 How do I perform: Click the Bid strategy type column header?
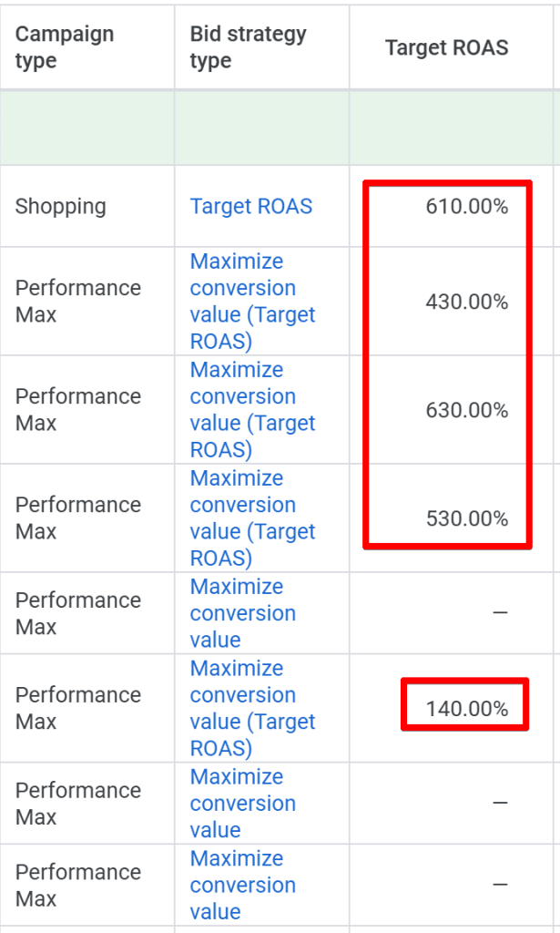tap(248, 47)
